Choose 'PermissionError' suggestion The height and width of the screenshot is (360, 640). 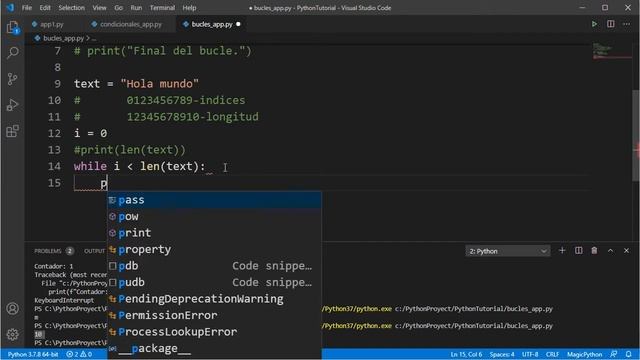tap(214, 316)
